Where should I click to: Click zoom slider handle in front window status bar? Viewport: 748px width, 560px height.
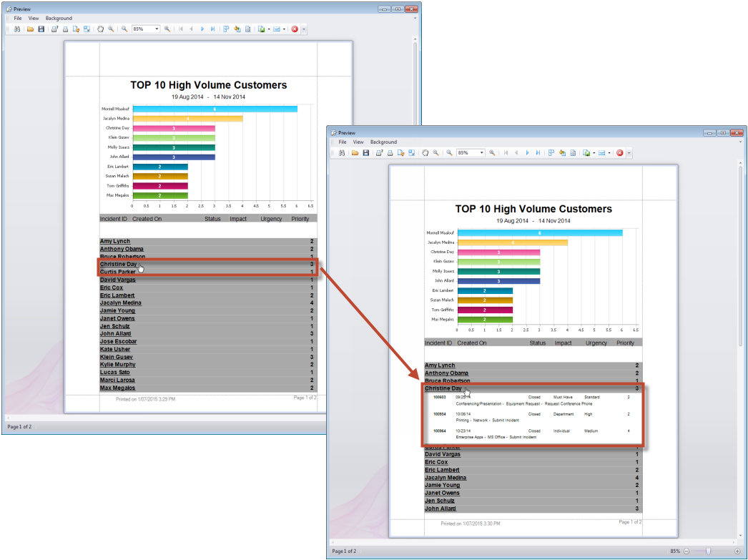(709, 551)
